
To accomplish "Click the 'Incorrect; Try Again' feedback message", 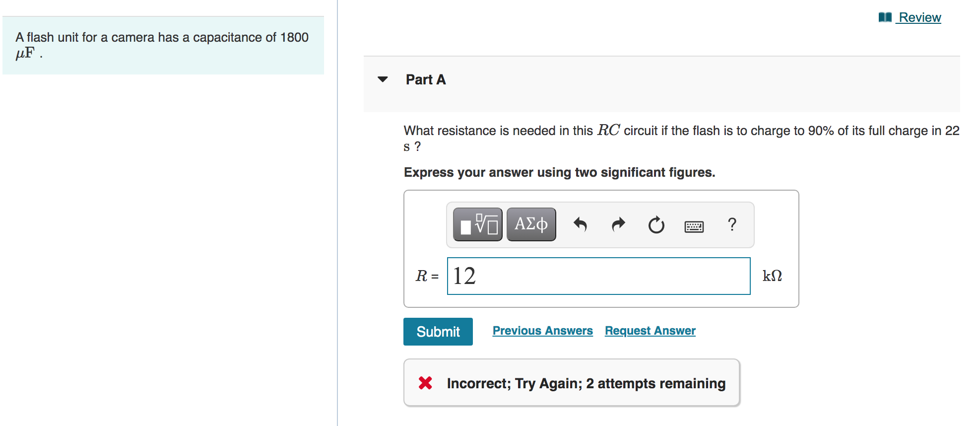I will tap(586, 383).
